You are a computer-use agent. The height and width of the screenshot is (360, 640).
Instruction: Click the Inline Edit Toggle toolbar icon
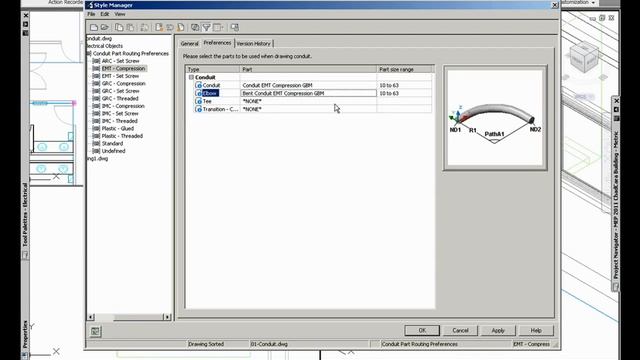pos(235,27)
